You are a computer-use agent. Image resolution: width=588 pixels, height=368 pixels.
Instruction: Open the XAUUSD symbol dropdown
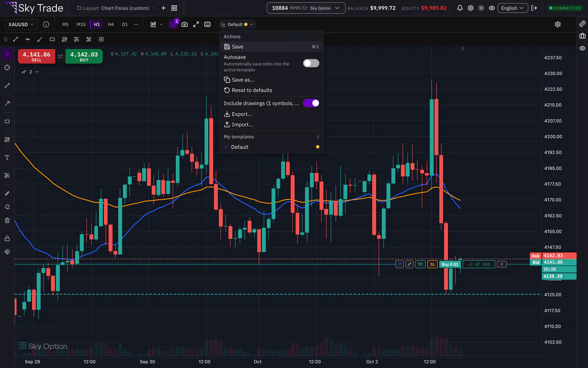point(21,24)
